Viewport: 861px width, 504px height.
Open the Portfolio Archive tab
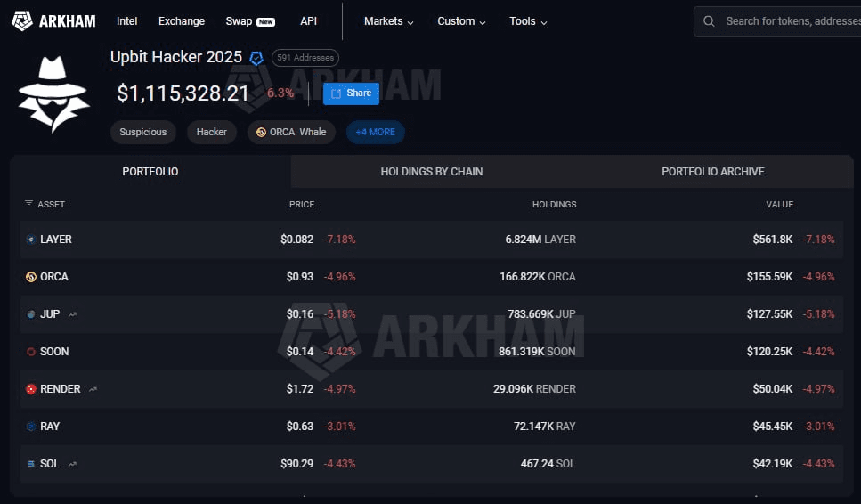[x=712, y=172]
